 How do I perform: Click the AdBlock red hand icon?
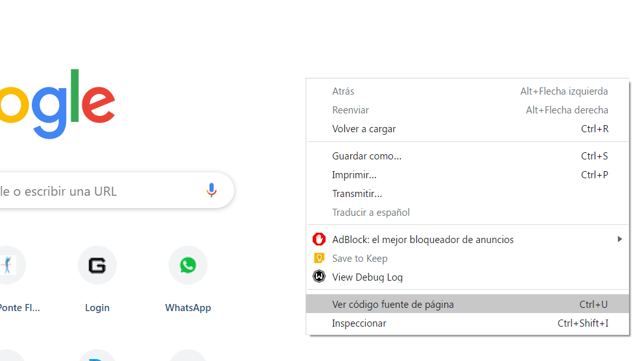tap(319, 239)
